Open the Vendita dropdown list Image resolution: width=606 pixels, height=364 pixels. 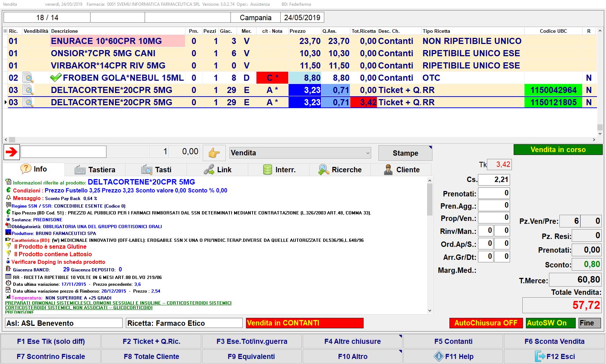click(x=368, y=153)
